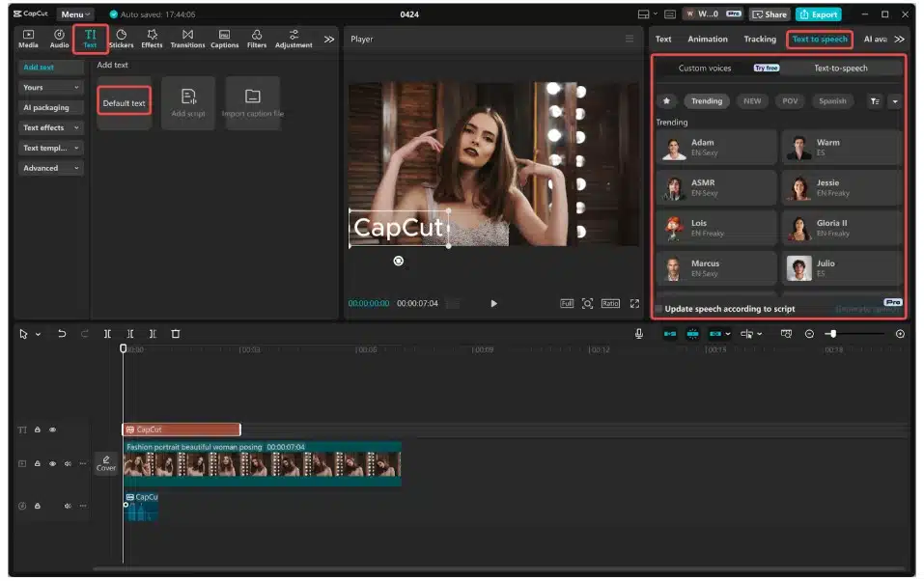Open the Transitions panel
The width and height of the screenshot is (924, 581).
click(x=187, y=39)
